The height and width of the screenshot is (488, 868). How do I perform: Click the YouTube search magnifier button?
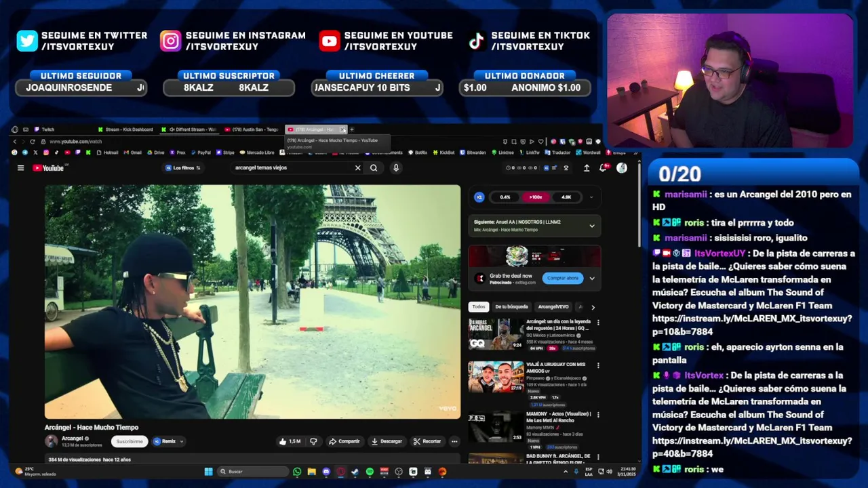(374, 168)
